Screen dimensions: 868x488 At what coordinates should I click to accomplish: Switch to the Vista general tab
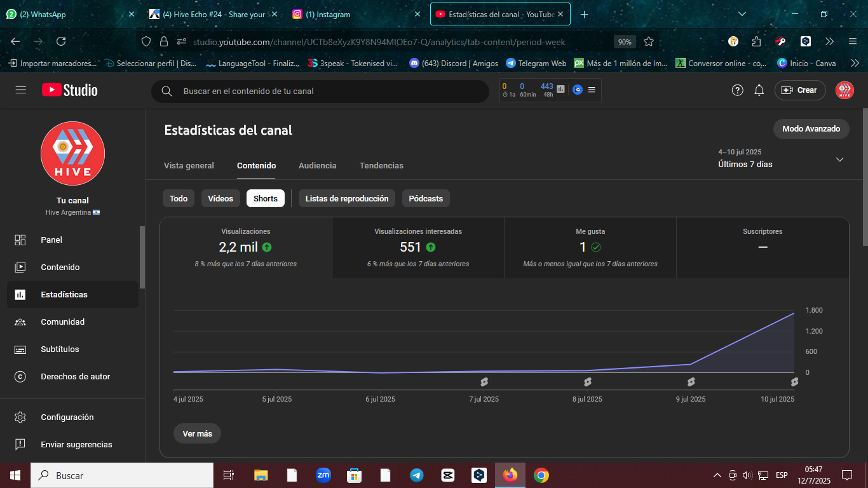tap(189, 165)
